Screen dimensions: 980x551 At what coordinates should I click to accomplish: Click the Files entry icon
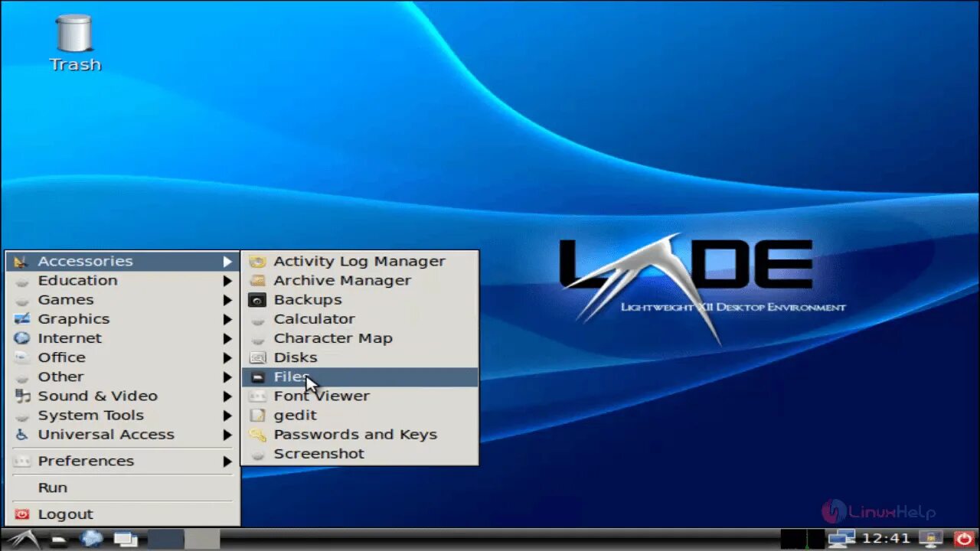(x=257, y=377)
